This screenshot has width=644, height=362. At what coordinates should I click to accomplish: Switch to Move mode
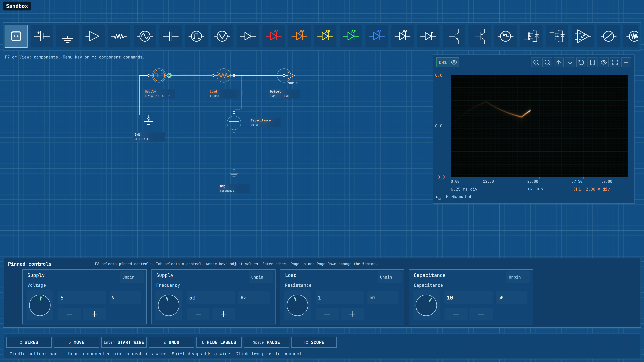(x=76, y=342)
